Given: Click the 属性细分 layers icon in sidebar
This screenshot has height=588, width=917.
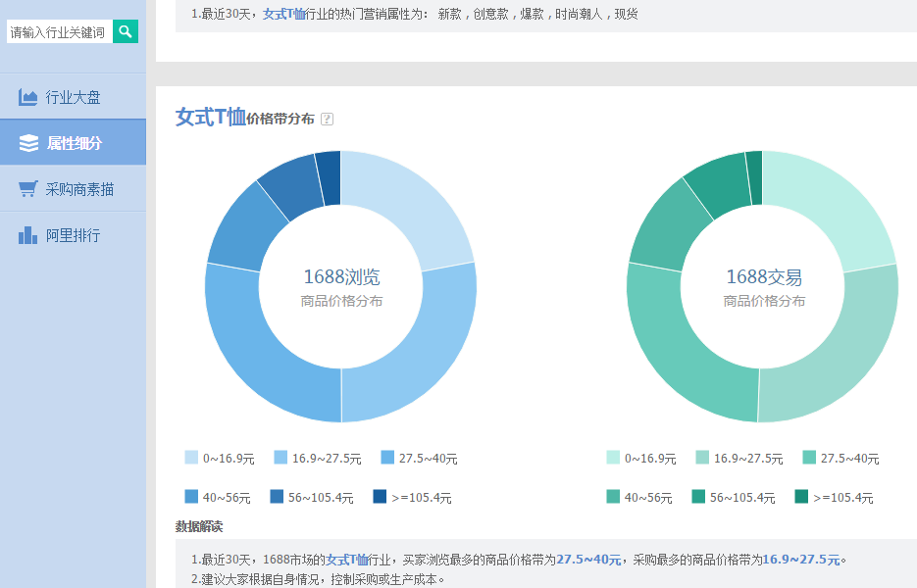Looking at the screenshot, I should coord(28,143).
